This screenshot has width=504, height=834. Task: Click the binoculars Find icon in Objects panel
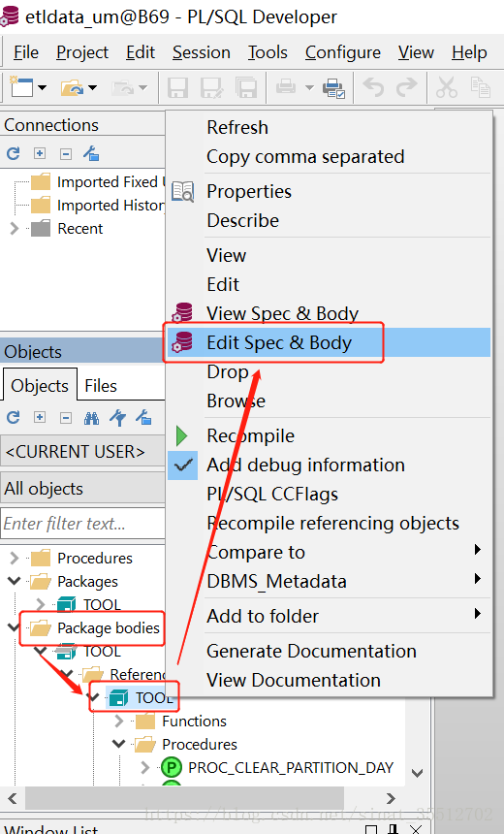(x=91, y=418)
